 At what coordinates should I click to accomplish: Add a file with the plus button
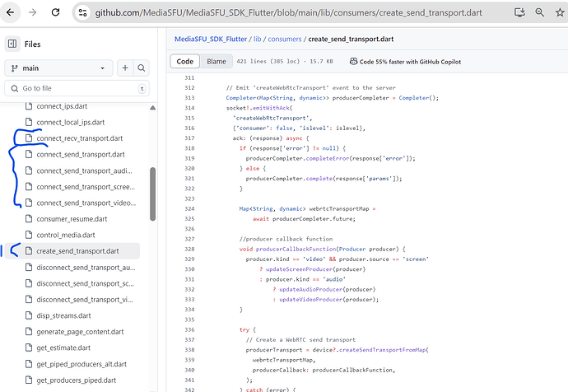point(125,68)
